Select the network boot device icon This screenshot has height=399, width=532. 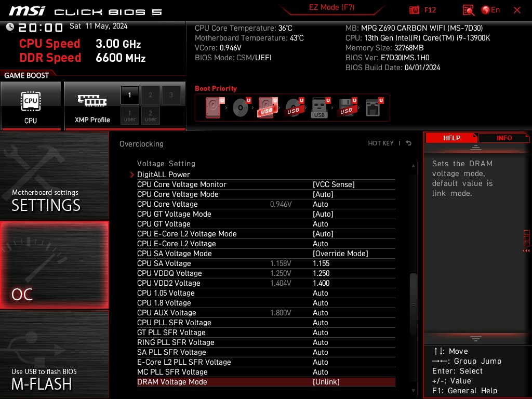point(374,108)
